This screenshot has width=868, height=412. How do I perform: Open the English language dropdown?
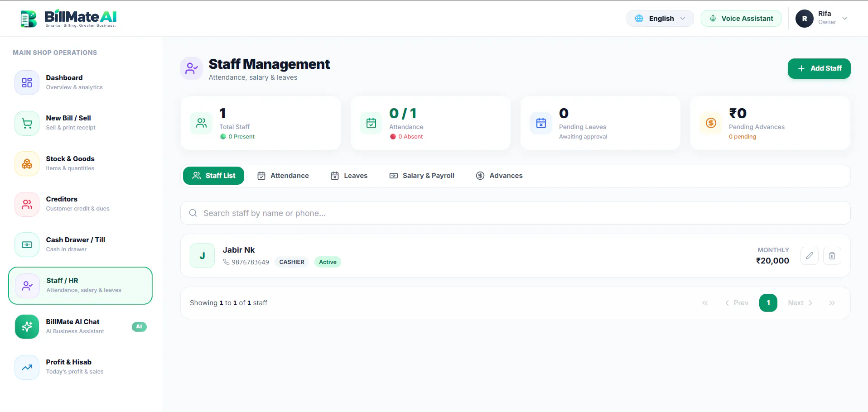660,19
